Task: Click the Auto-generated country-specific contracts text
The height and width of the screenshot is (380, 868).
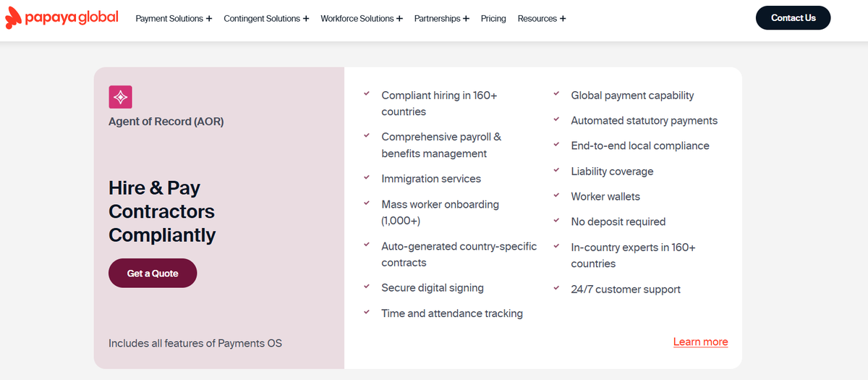Action: 459,254
